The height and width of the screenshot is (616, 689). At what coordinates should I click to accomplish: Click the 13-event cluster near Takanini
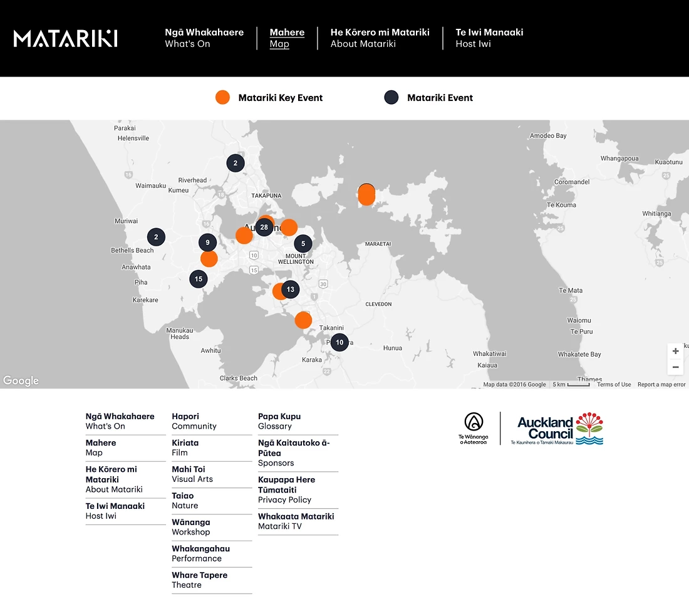(290, 290)
